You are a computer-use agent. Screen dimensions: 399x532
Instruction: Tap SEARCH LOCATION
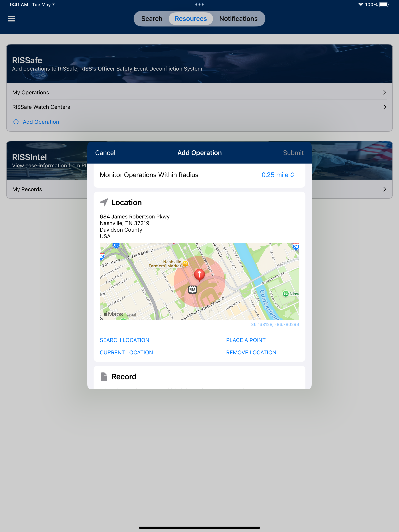(x=124, y=340)
